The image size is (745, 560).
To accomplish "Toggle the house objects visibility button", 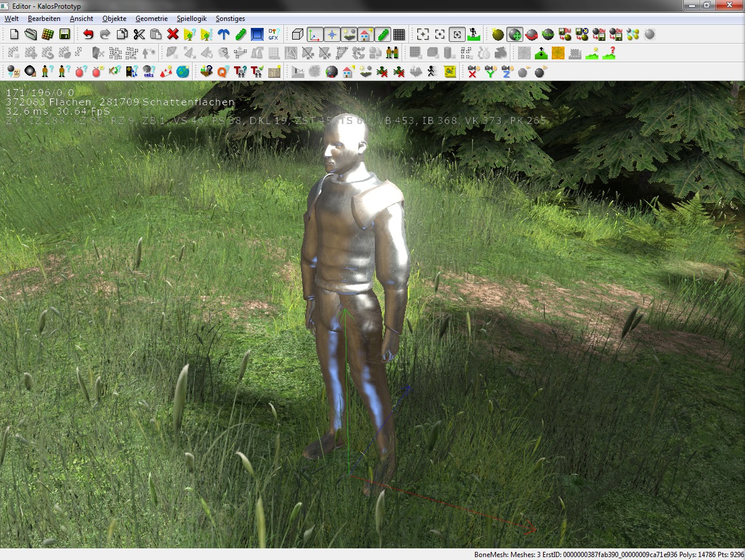I will (366, 34).
